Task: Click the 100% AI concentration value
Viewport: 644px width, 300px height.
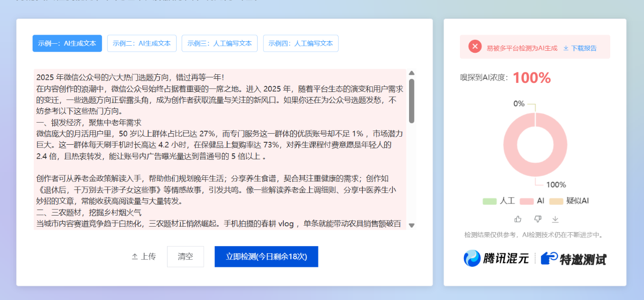Action: 532,78
